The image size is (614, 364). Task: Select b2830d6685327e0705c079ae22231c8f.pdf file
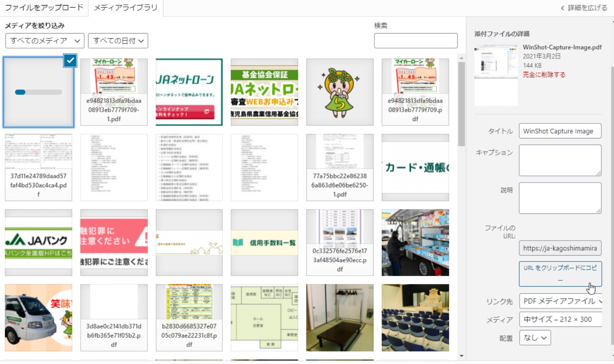[x=189, y=317]
